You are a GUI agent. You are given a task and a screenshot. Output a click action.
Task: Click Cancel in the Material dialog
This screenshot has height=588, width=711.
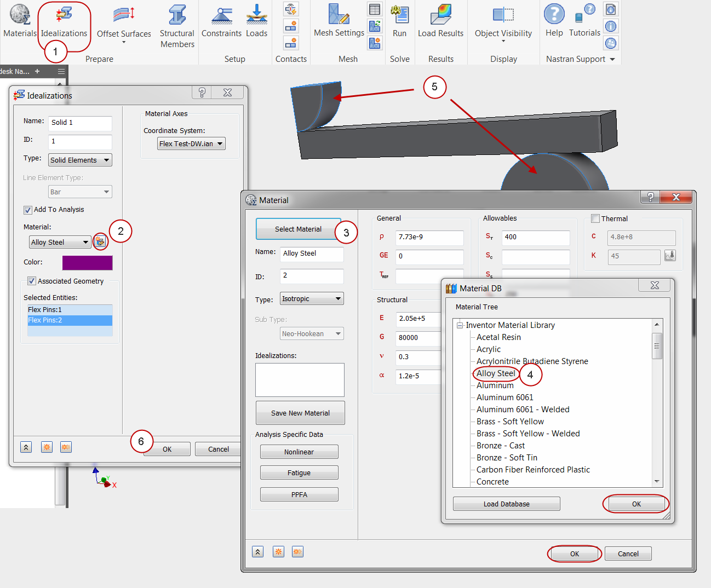tap(628, 554)
